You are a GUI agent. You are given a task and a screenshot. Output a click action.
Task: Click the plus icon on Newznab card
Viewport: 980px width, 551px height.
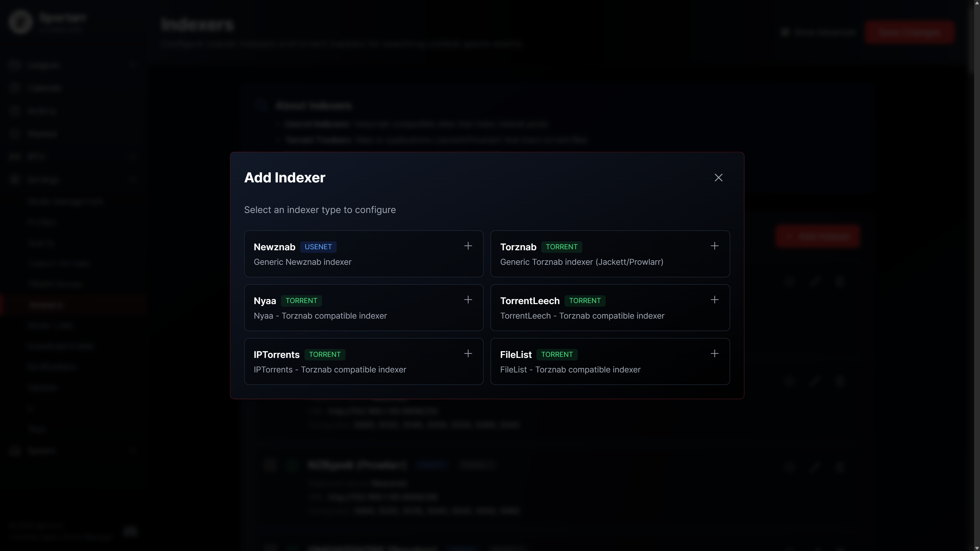468,246
